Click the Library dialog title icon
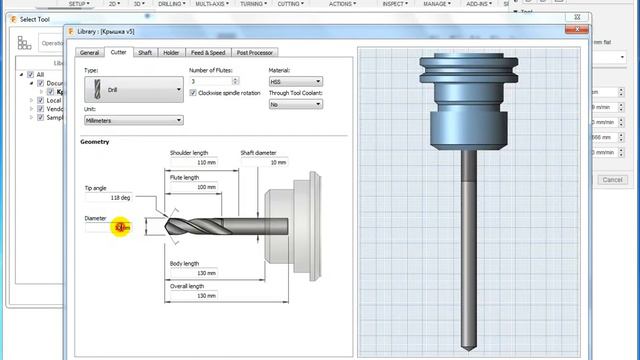 click(x=71, y=31)
